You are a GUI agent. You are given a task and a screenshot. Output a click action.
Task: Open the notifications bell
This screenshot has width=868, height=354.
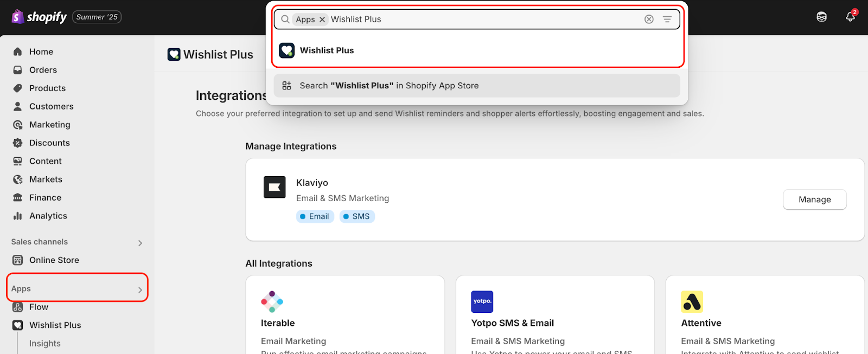pyautogui.click(x=850, y=17)
